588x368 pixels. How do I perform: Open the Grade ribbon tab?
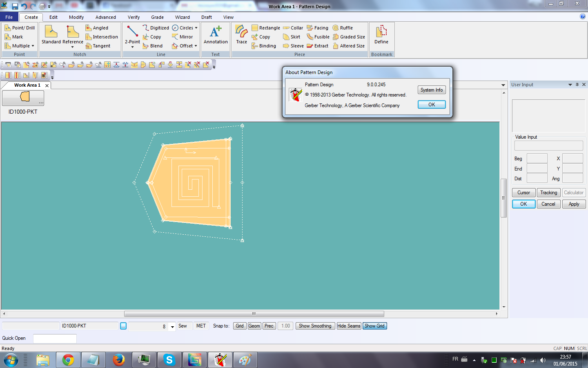pyautogui.click(x=157, y=17)
